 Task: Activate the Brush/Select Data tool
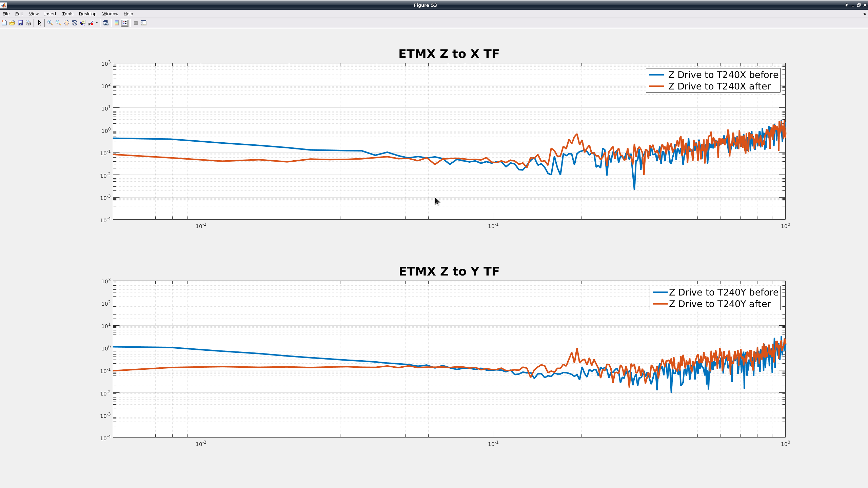coord(91,23)
